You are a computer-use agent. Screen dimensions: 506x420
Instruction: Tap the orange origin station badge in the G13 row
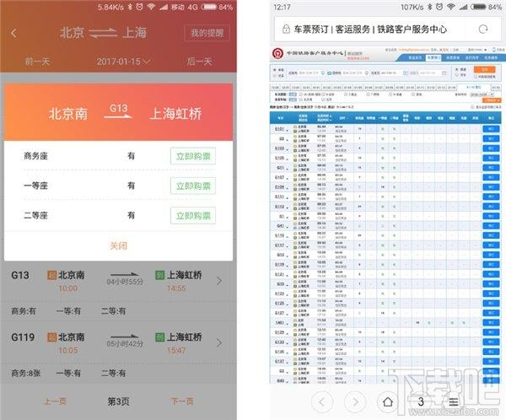coord(52,275)
